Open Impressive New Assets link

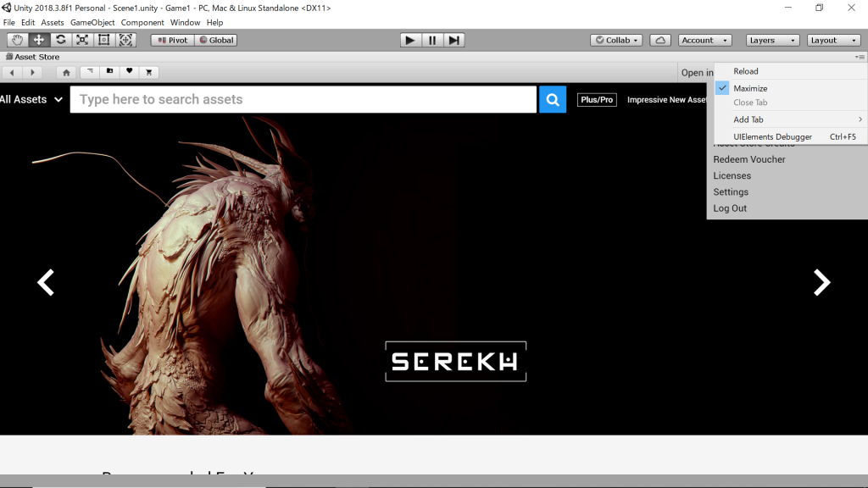click(666, 100)
